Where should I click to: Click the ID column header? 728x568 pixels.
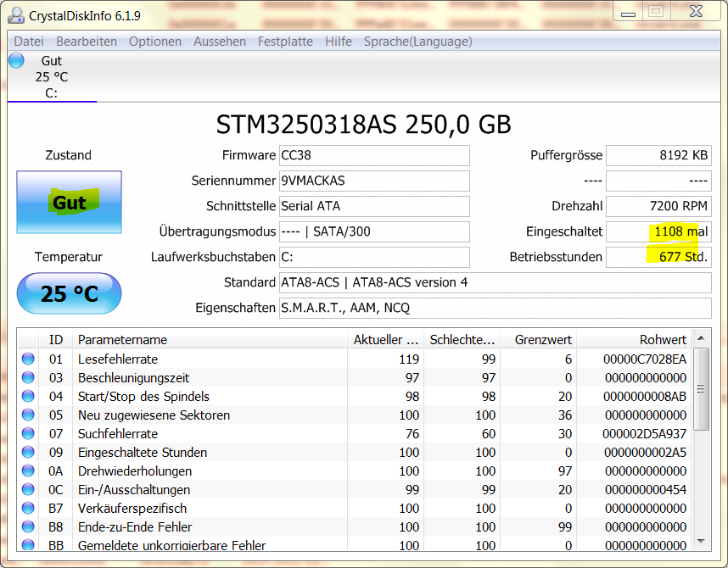pyautogui.click(x=55, y=340)
